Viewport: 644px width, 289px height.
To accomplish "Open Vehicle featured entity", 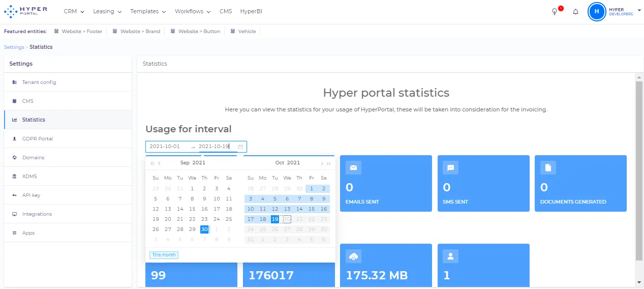I will coord(243,32).
